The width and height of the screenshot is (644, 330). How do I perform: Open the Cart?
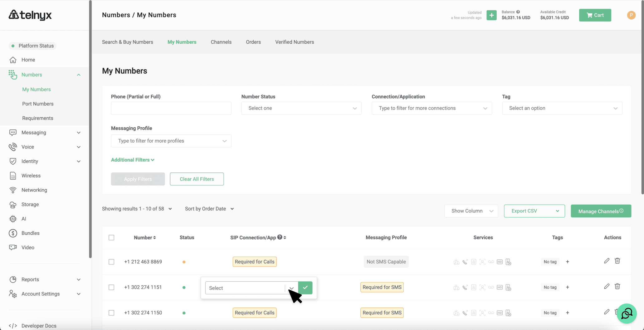pos(595,15)
